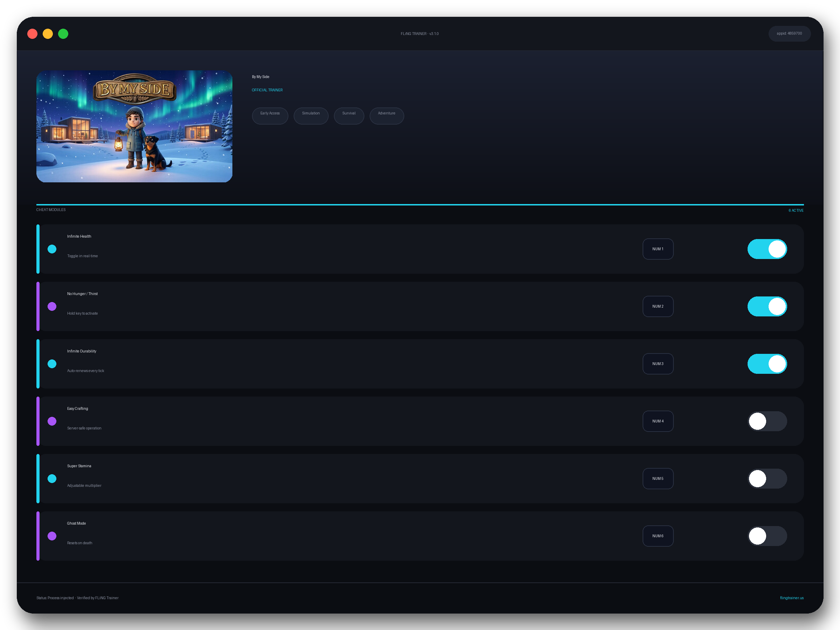Click the 6 ACTIVE counter

(x=796, y=210)
